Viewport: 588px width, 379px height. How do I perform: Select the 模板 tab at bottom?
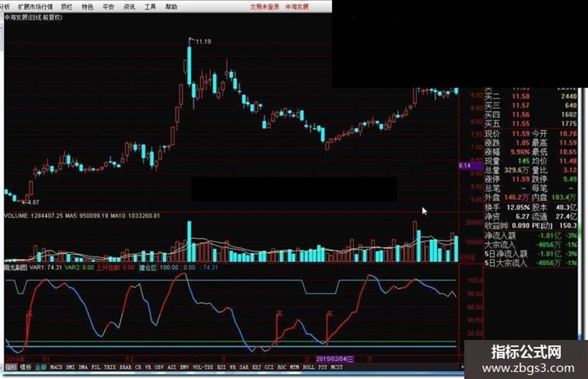pyautogui.click(x=26, y=367)
